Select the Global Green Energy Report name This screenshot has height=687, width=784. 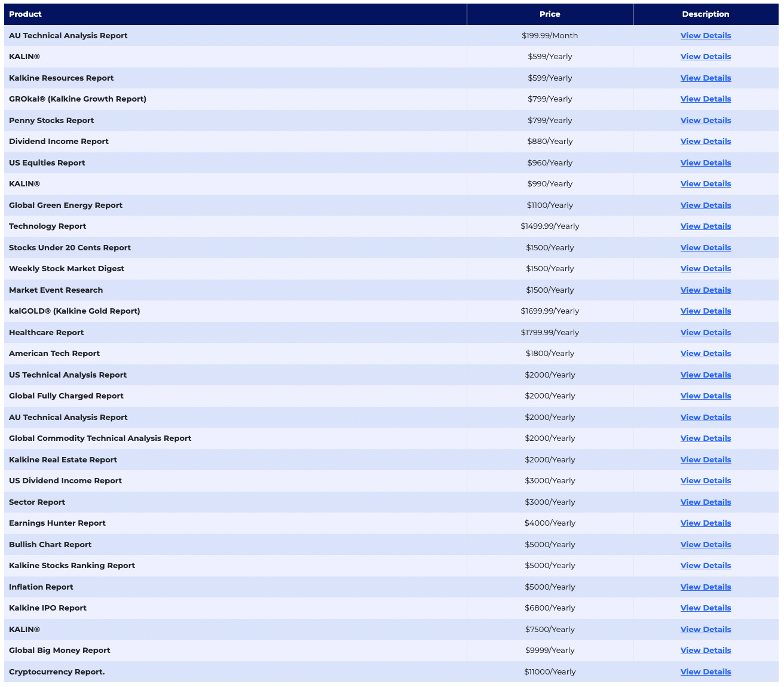point(66,205)
